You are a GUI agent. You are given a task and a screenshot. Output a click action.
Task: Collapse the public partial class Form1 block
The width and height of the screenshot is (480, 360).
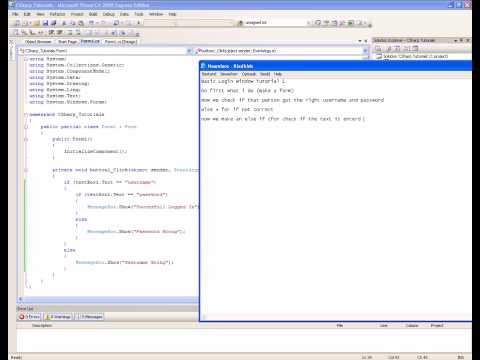click(26, 127)
